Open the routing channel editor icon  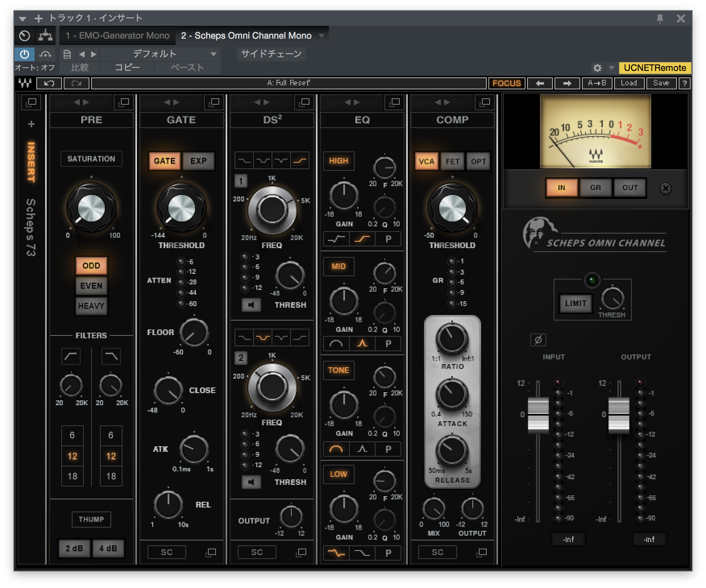click(x=46, y=35)
